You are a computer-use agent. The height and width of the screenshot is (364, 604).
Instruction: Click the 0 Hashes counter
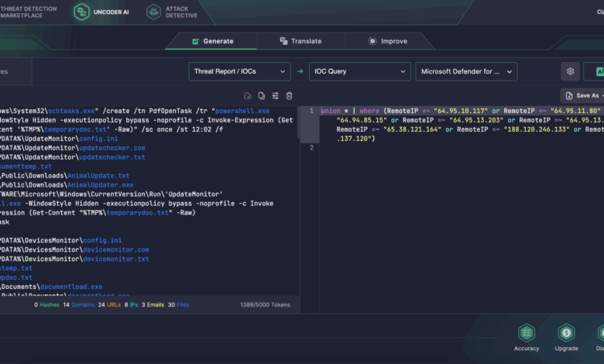point(46,304)
